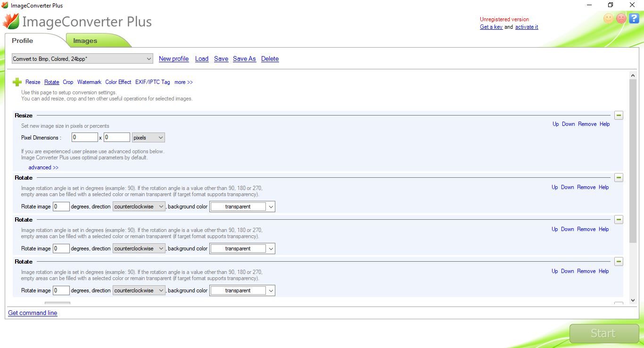Click the sad face feedback icon
Image resolution: width=644 pixels, height=348 pixels.
[x=621, y=18]
